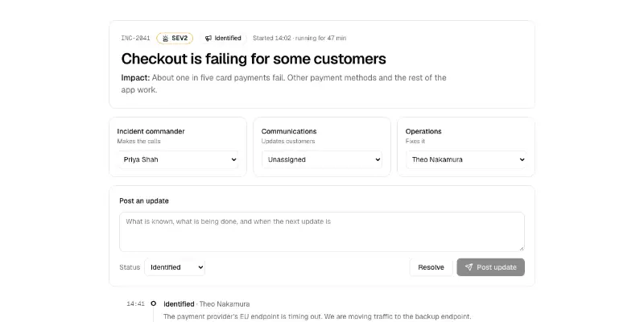The height and width of the screenshot is (322, 644).
Task: Select the 14:41 timeline circle marker
Action: click(153, 303)
